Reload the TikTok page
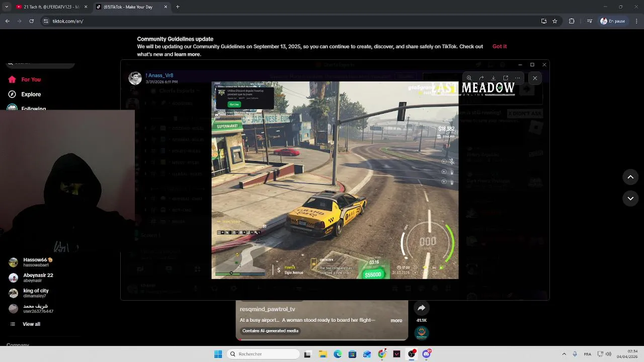This screenshot has width=644, height=362. point(31,21)
